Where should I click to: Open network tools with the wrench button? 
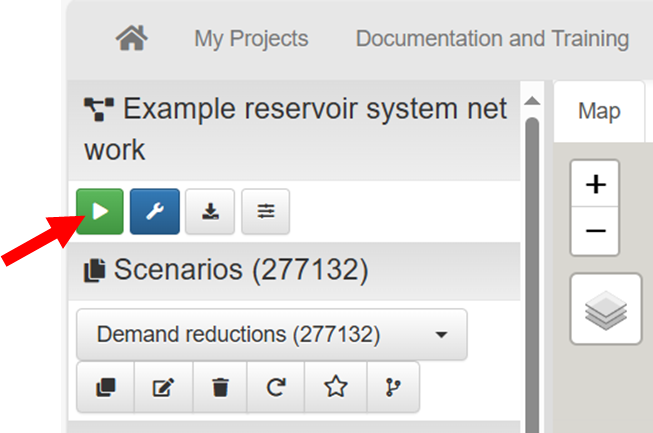(x=154, y=211)
